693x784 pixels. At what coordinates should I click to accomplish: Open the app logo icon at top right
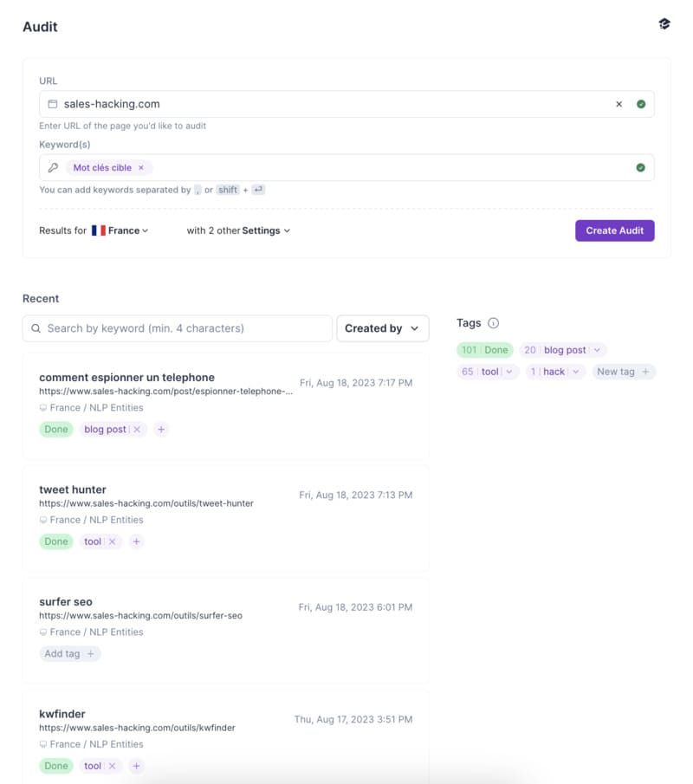[664, 24]
